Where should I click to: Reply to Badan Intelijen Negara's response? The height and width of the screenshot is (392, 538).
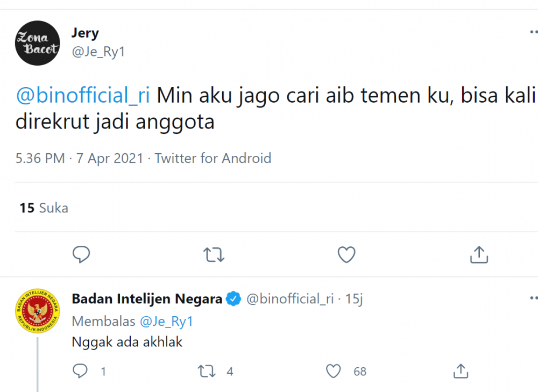(81, 371)
